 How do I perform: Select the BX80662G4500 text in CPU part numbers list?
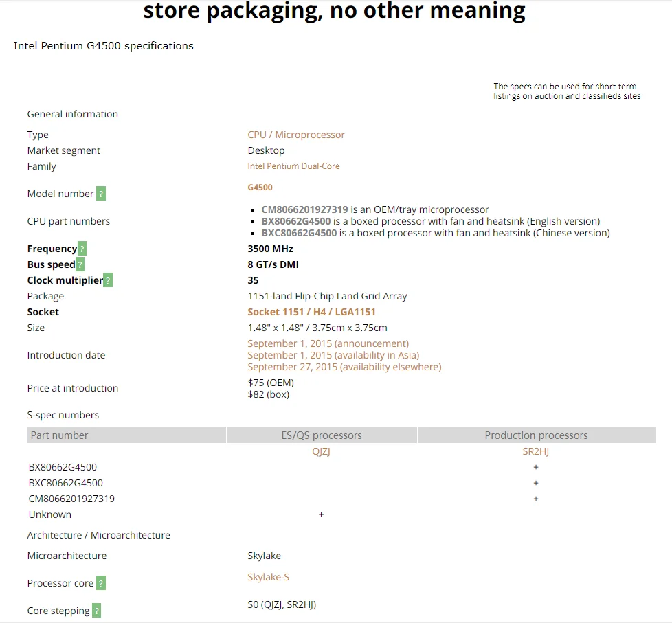coord(296,221)
